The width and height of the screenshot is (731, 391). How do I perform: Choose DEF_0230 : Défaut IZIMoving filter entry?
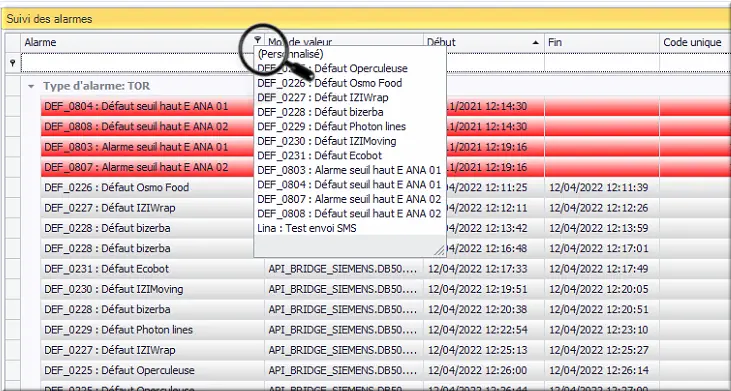tap(327, 141)
